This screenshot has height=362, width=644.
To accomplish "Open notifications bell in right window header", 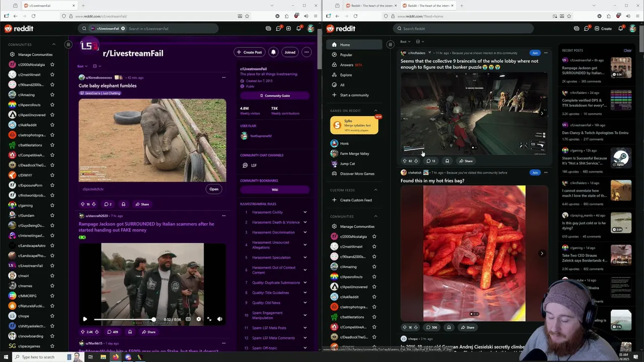I will [x=621, y=29].
